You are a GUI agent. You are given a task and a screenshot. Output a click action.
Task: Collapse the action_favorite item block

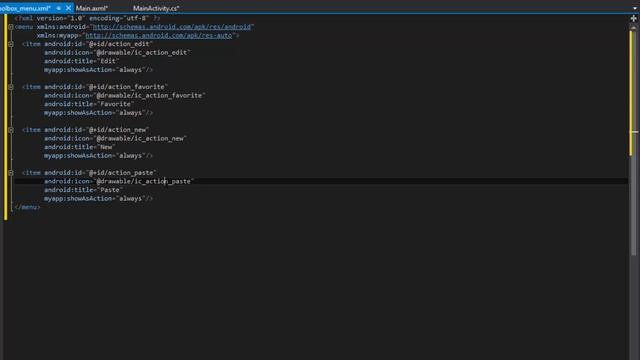11,87
